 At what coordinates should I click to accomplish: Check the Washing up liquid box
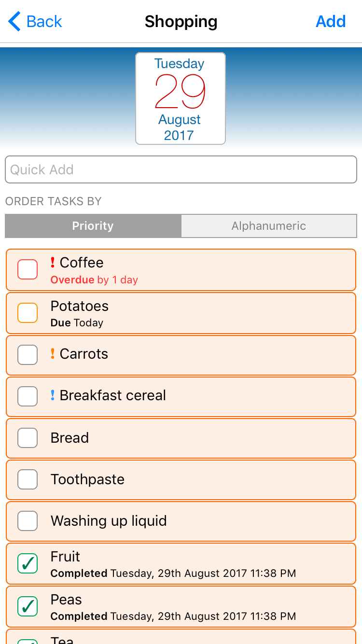28,521
